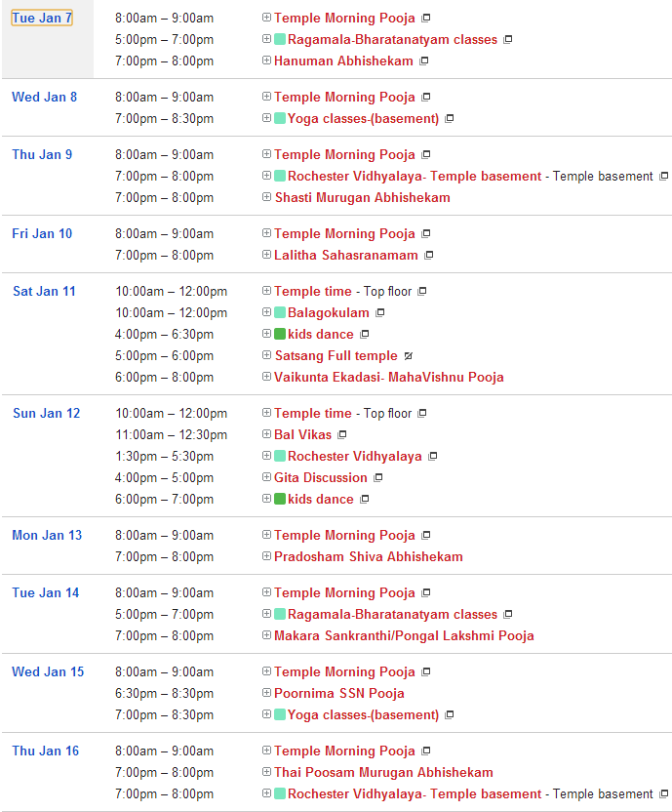Click the copy icon after Hanuman Abhishekam
This screenshot has height=812, width=672.
pyautogui.click(x=424, y=61)
